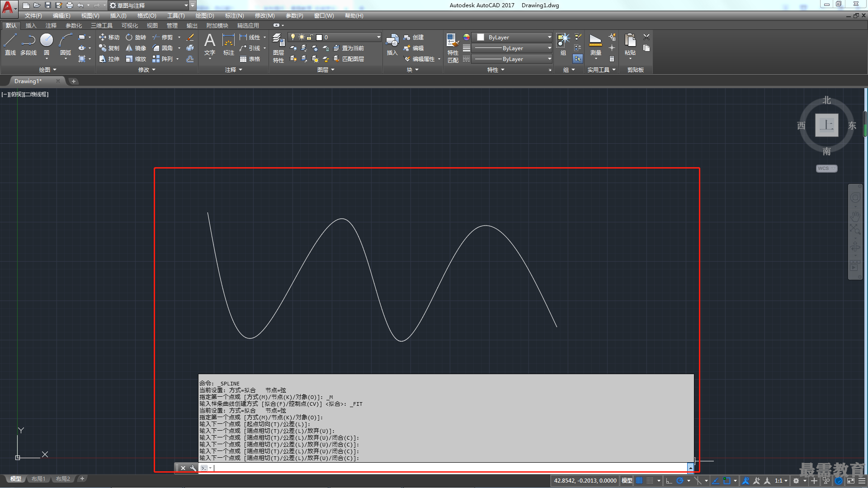Toggle 2D object snap in status bar
868x488 pixels.
[726, 481]
